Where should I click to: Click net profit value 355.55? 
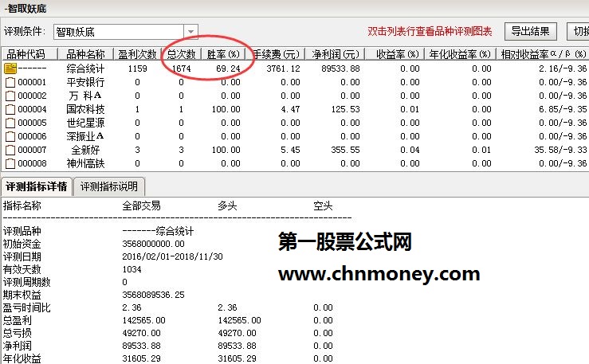(x=345, y=150)
